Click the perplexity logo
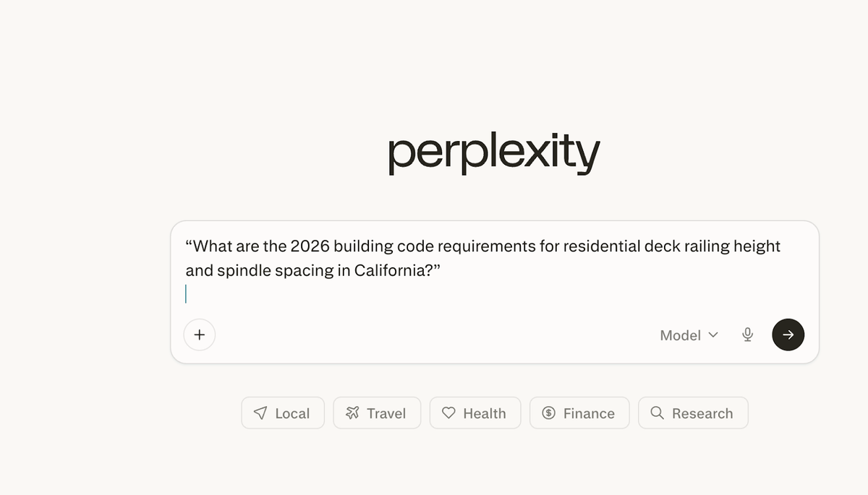 tap(494, 153)
